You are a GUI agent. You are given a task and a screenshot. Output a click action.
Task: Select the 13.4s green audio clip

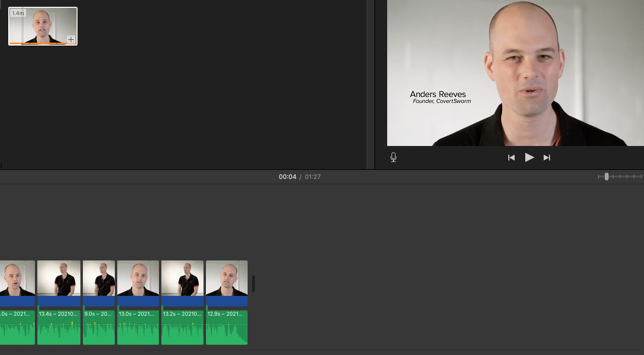[x=59, y=331]
